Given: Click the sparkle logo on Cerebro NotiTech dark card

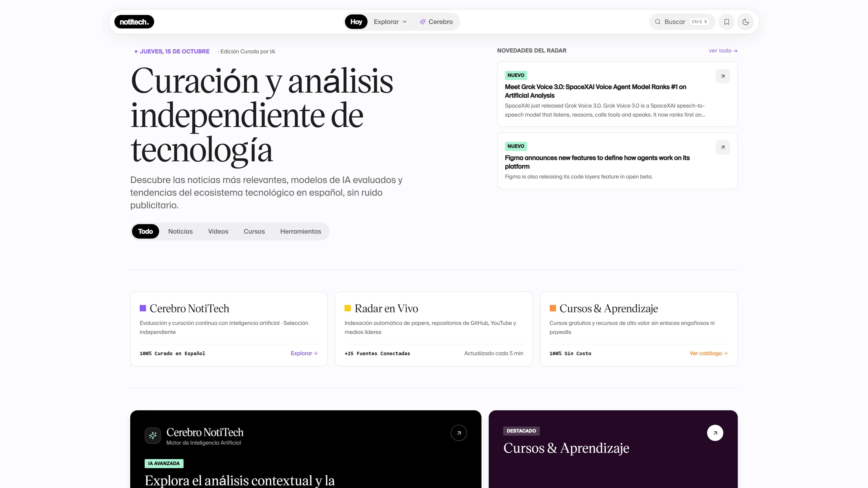Looking at the screenshot, I should (153, 435).
